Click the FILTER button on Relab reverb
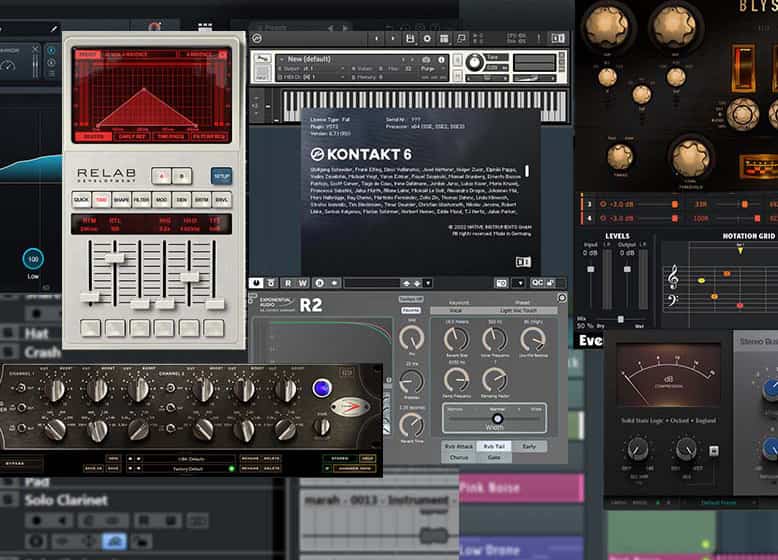The height and width of the screenshot is (560, 778). coord(141,200)
